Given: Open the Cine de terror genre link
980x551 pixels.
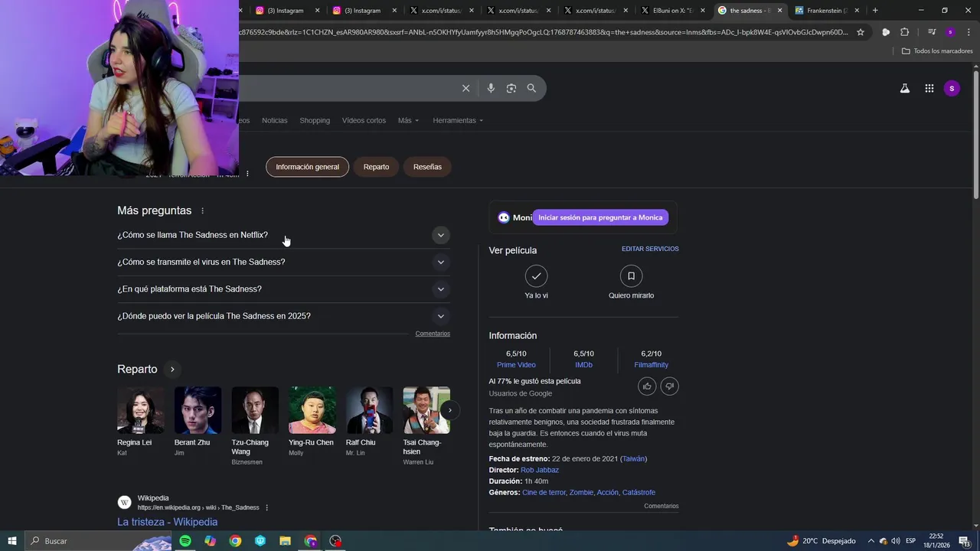Looking at the screenshot, I should click(x=544, y=492).
